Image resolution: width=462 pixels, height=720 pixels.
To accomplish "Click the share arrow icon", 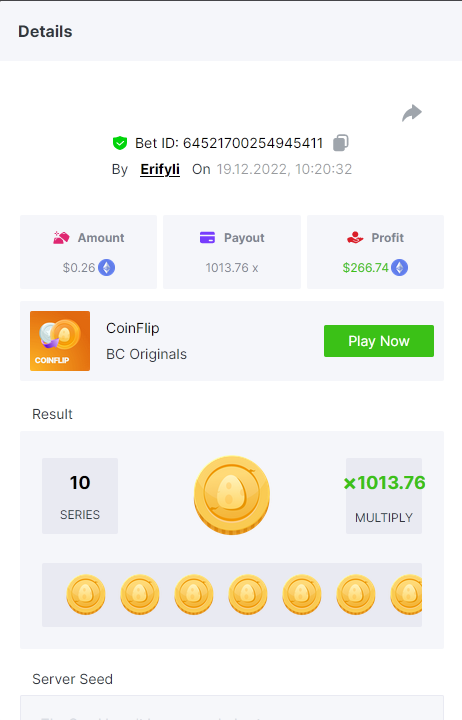I will click(412, 113).
